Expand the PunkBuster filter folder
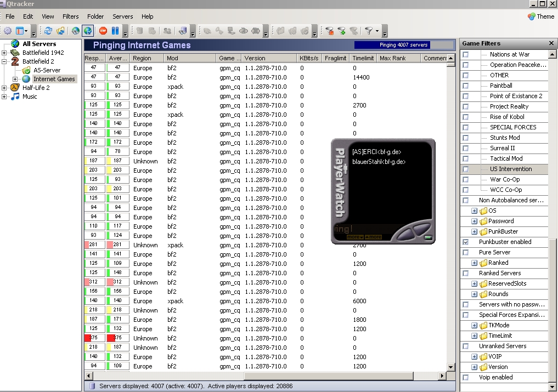Image resolution: width=558 pixels, height=392 pixels. [474, 231]
